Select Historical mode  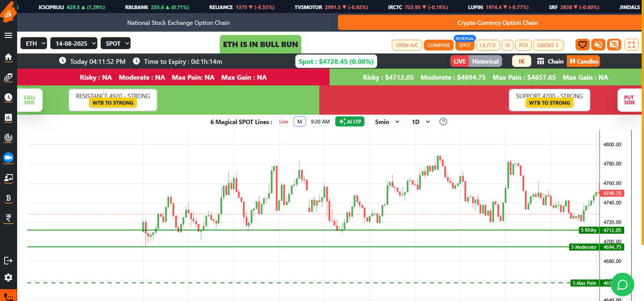click(485, 61)
